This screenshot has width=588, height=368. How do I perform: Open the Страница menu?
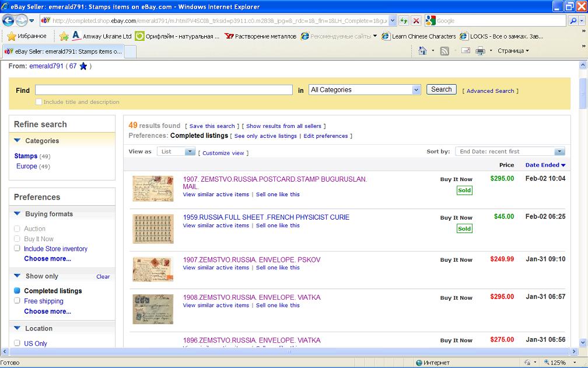point(513,50)
